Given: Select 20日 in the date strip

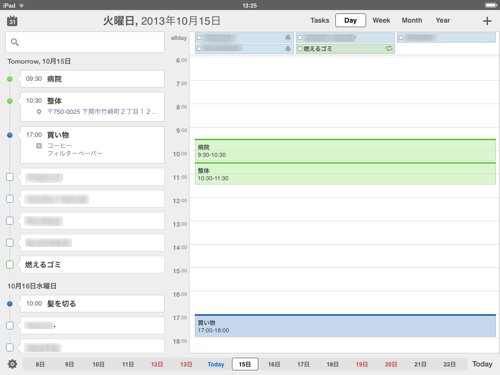Looking at the screenshot, I should (x=391, y=364).
